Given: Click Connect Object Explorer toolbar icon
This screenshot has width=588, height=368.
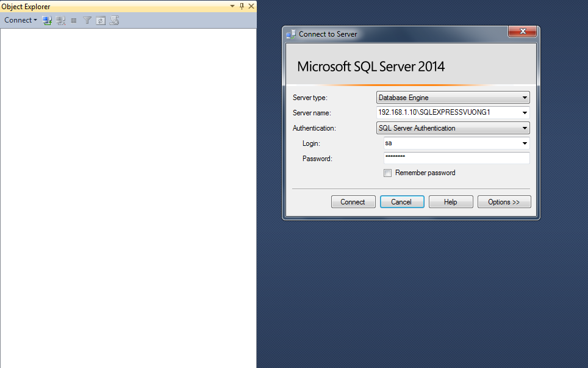Looking at the screenshot, I should tap(47, 21).
